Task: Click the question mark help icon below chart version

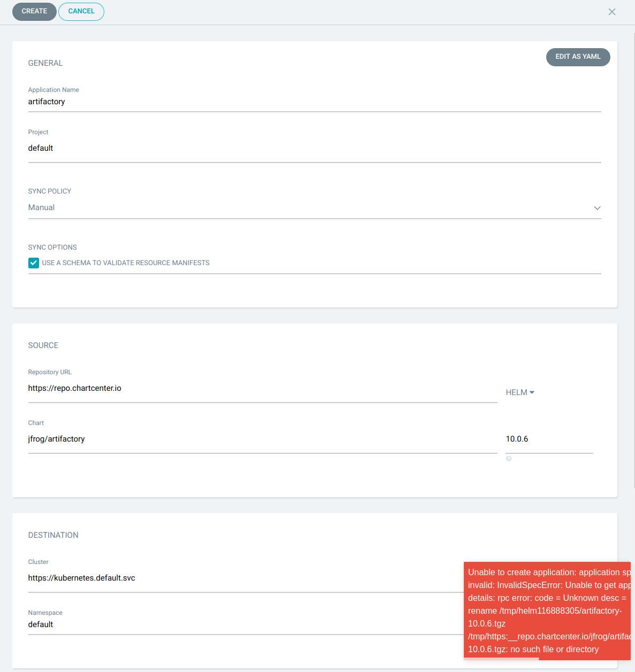Action: (x=508, y=459)
